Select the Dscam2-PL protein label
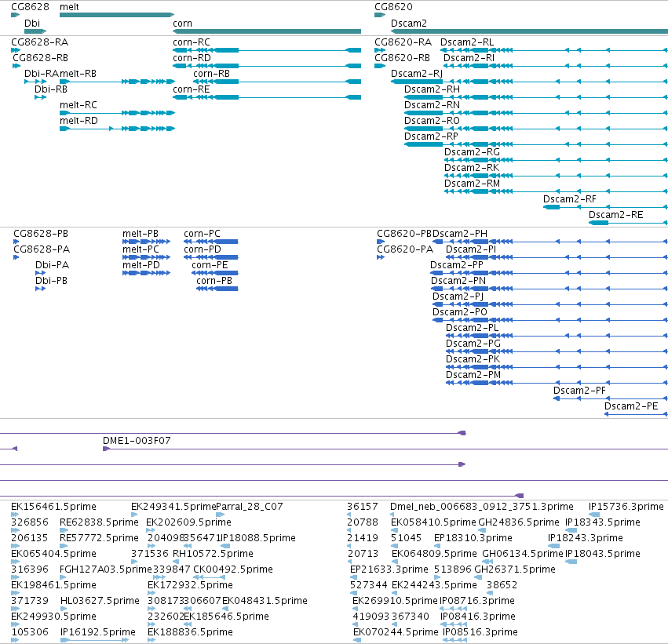668x644 pixels. [472, 328]
